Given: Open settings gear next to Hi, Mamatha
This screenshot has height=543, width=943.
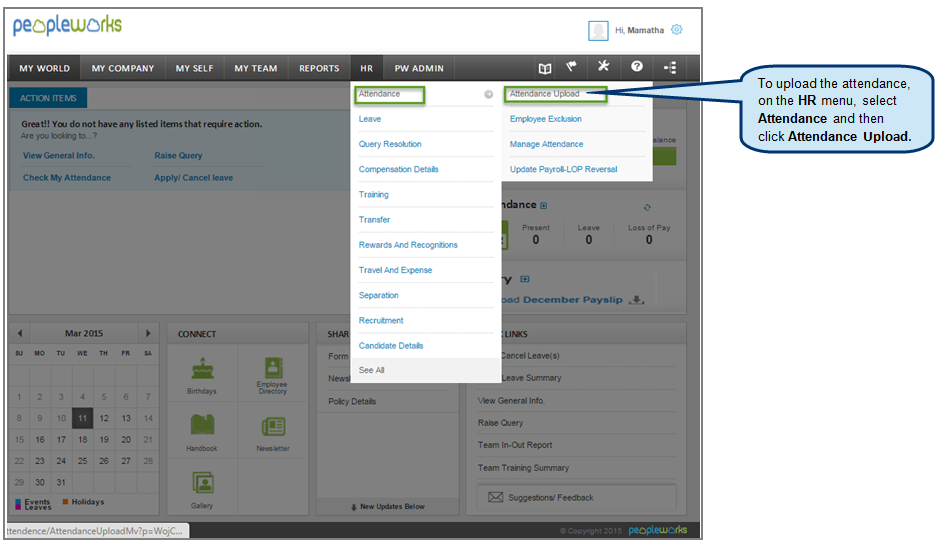Looking at the screenshot, I should point(677,29).
